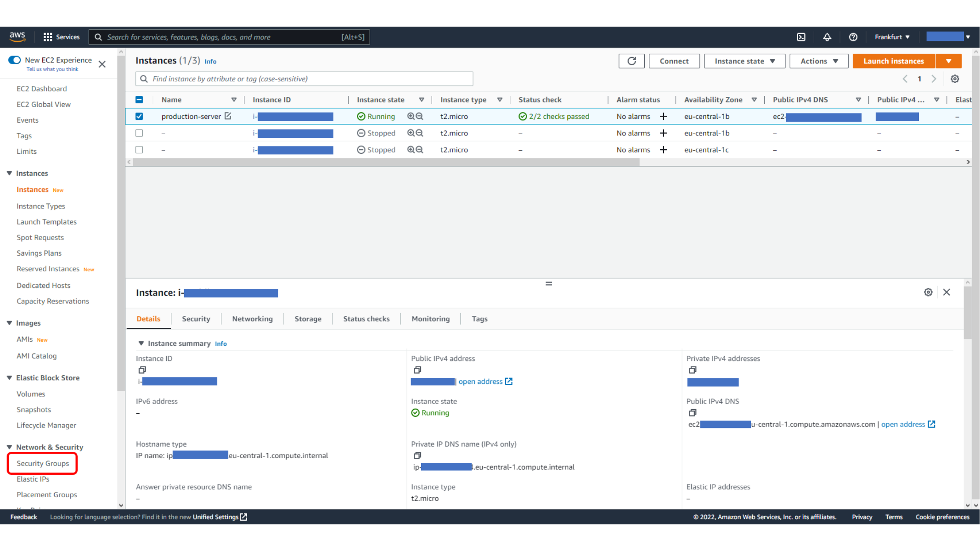
Task: Click the Feedback link in footer
Action: 23,517
